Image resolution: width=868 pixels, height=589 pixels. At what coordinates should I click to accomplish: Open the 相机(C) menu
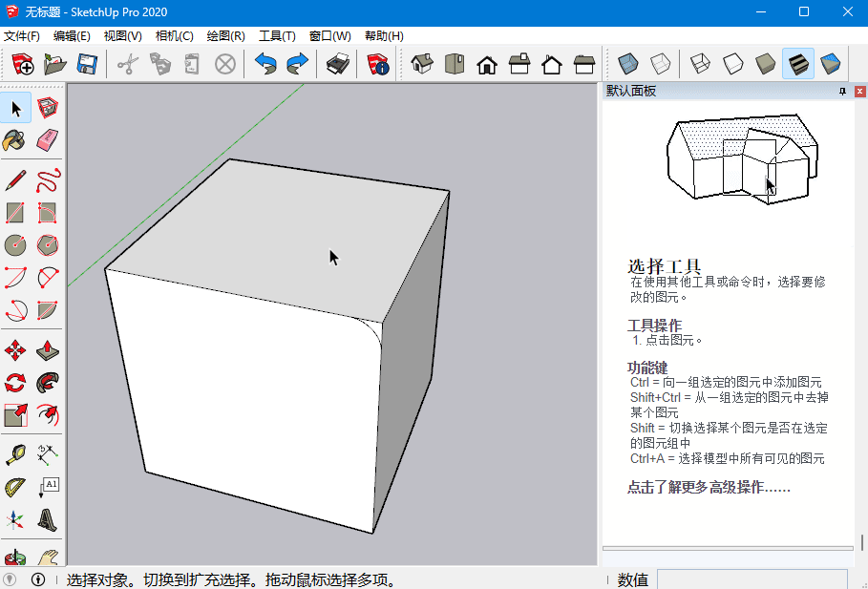pos(174,36)
